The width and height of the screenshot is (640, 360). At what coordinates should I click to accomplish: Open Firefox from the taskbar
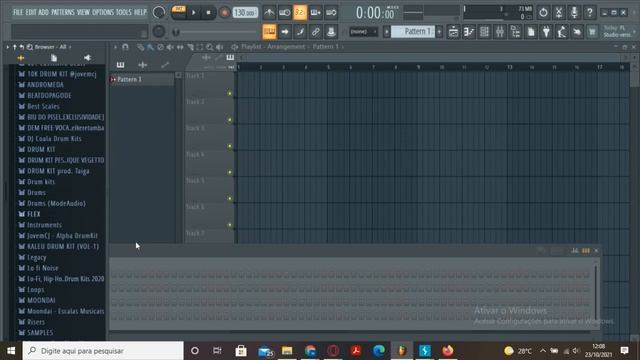pos(448,351)
